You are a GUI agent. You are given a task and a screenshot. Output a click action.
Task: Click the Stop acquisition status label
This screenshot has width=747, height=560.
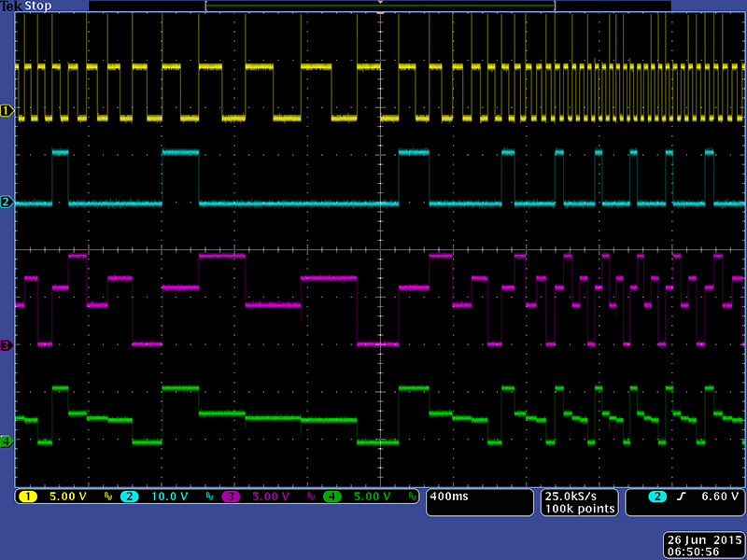click(37, 6)
